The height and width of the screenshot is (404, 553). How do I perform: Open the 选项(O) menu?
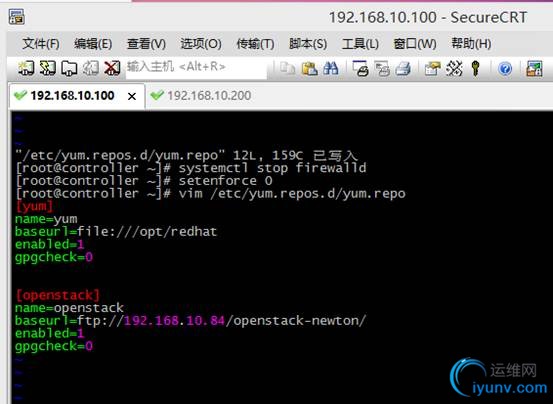201,44
